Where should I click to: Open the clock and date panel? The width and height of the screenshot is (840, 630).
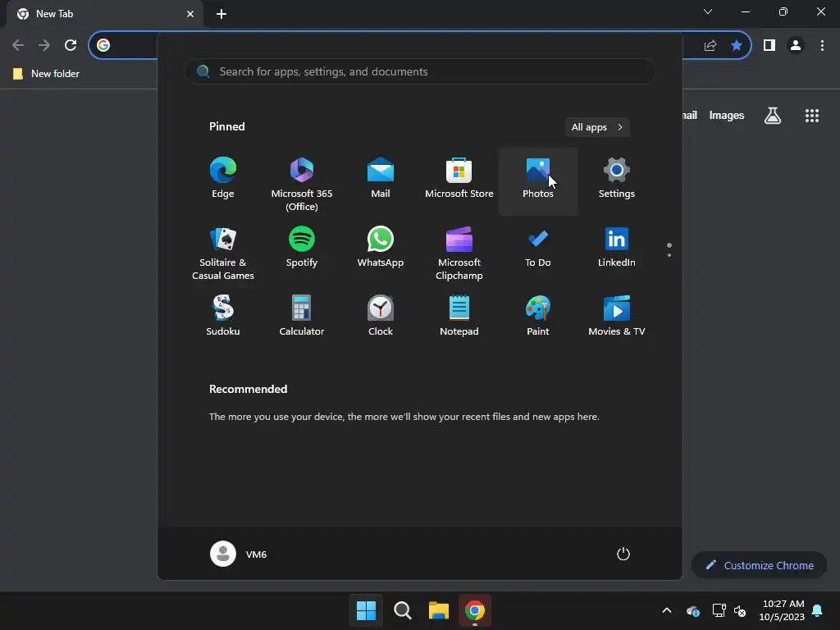tap(782, 610)
